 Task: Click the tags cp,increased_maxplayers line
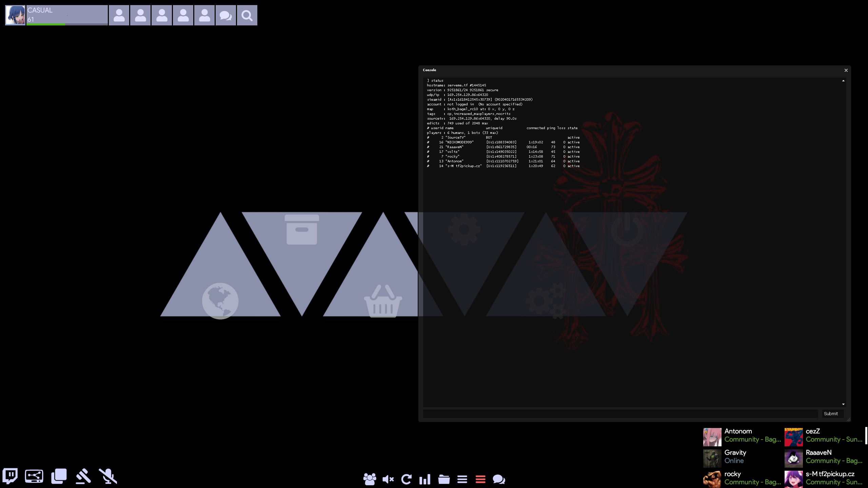coord(469,114)
